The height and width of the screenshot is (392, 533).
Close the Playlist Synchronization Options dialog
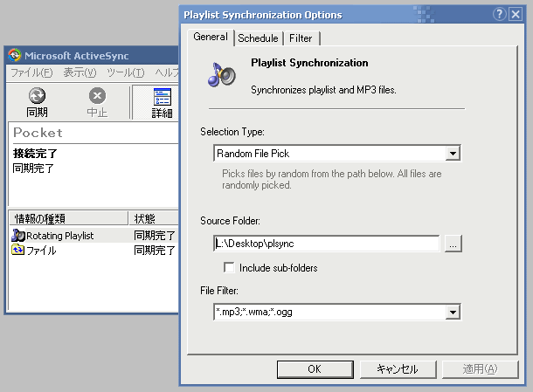pyautogui.click(x=516, y=15)
